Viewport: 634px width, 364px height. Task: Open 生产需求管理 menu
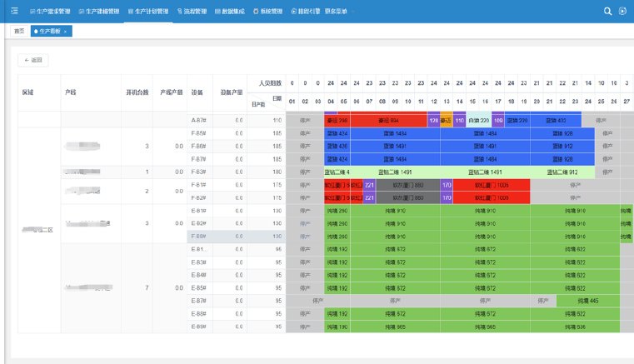pyautogui.click(x=50, y=12)
